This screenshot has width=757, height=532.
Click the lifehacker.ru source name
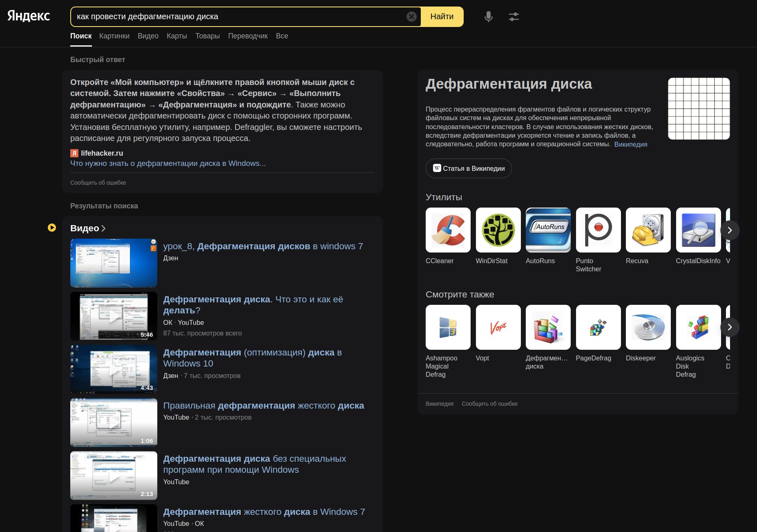coord(102,153)
